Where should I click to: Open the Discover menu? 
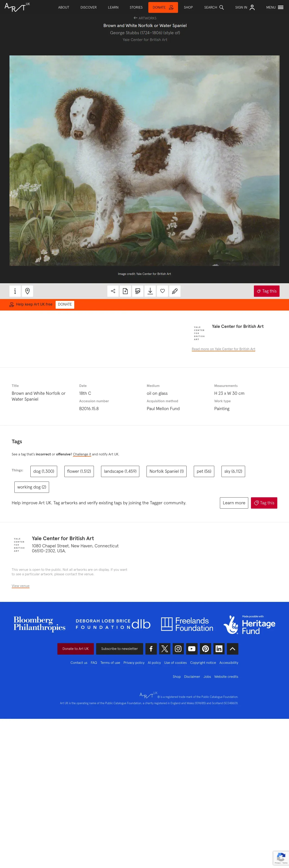coord(88,7)
